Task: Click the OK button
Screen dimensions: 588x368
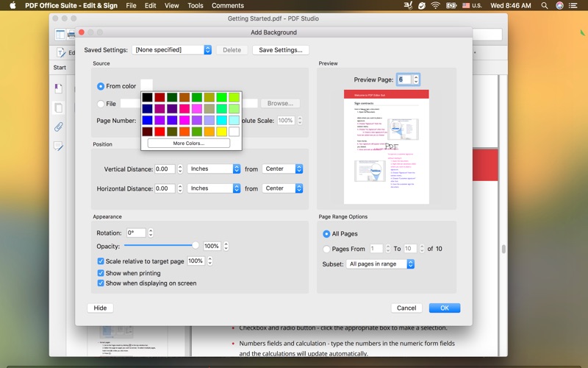Action: point(445,308)
